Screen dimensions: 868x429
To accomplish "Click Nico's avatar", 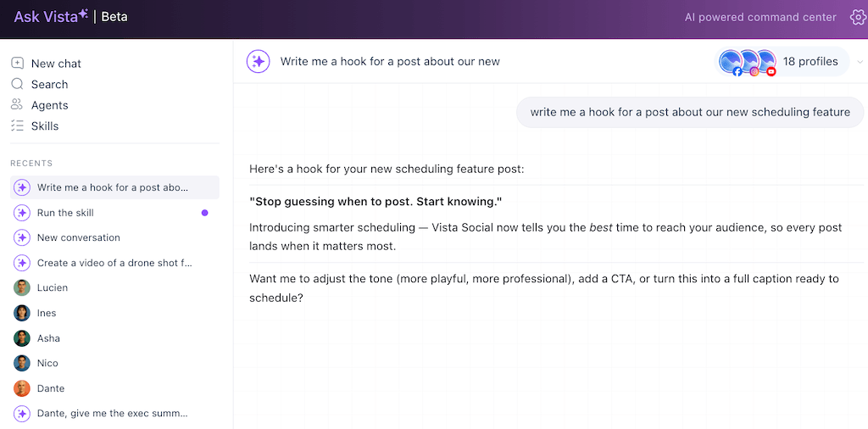I will point(21,363).
